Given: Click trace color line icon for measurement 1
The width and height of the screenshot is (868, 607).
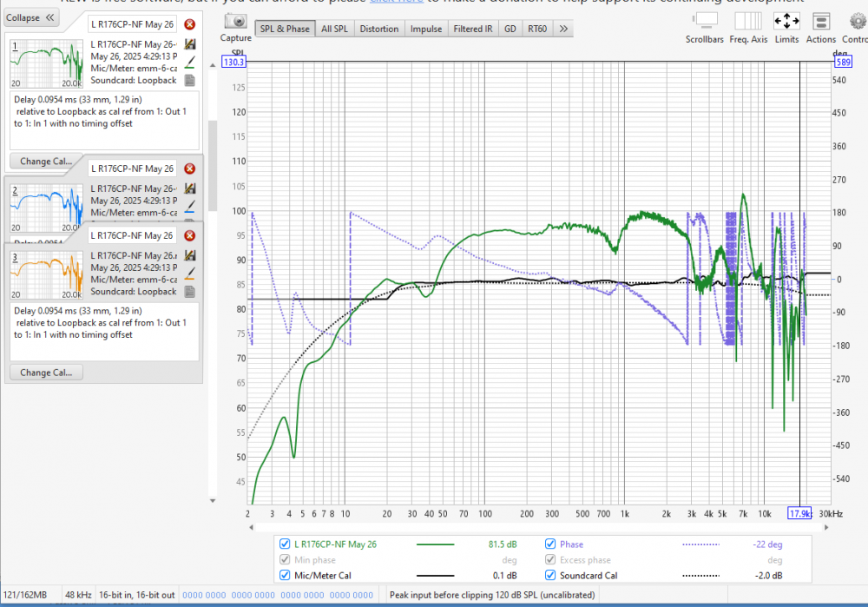Looking at the screenshot, I should pyautogui.click(x=189, y=62).
